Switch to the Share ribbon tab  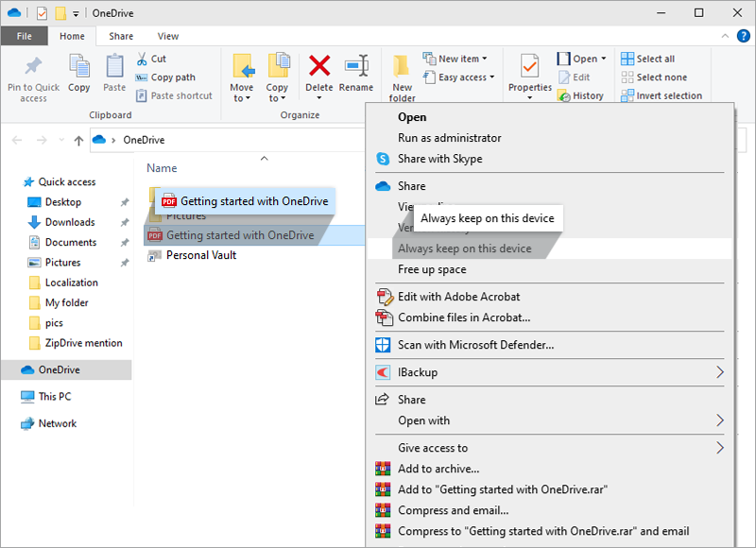tap(121, 36)
